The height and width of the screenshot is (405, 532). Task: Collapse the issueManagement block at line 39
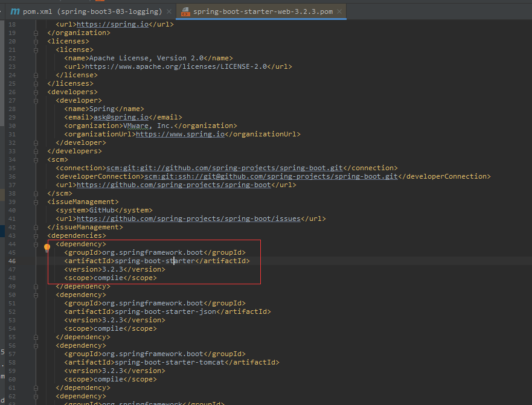tap(36, 202)
